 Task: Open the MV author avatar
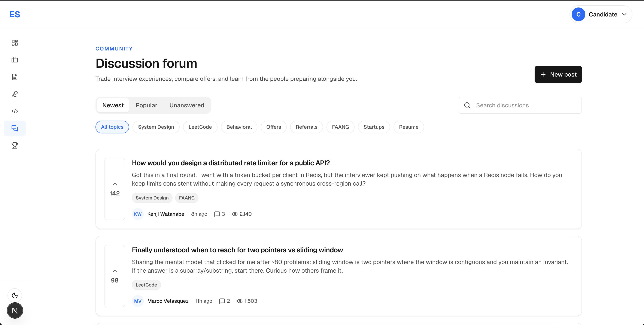[138, 301]
